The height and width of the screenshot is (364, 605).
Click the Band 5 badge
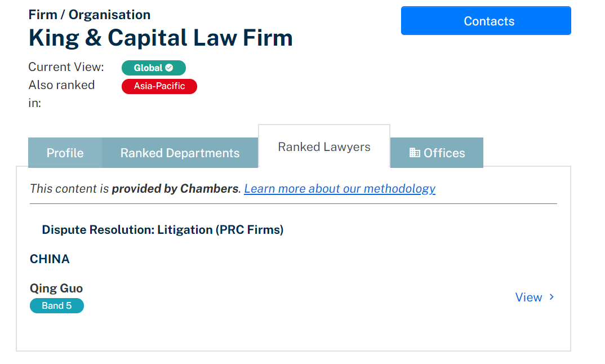tap(57, 306)
